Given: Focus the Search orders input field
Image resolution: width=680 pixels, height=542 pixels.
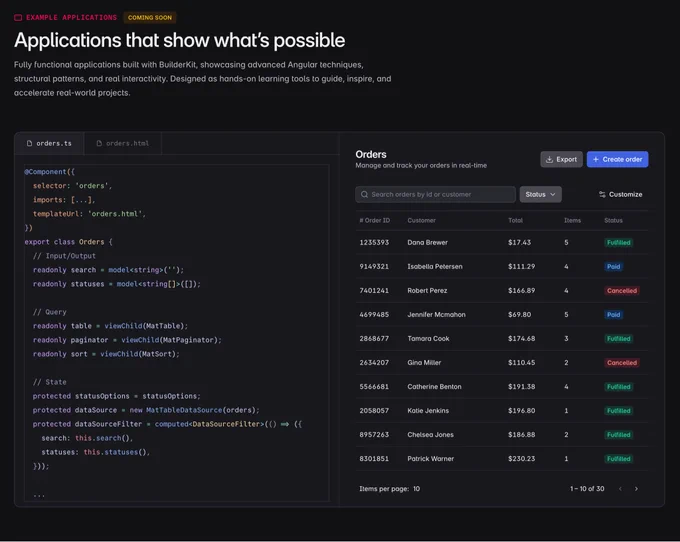Looking at the screenshot, I should tap(435, 194).
